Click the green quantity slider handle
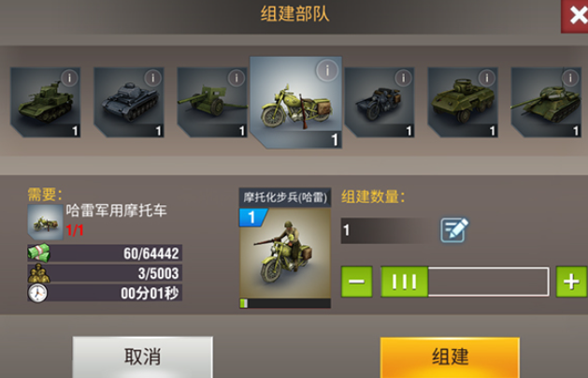 (404, 282)
